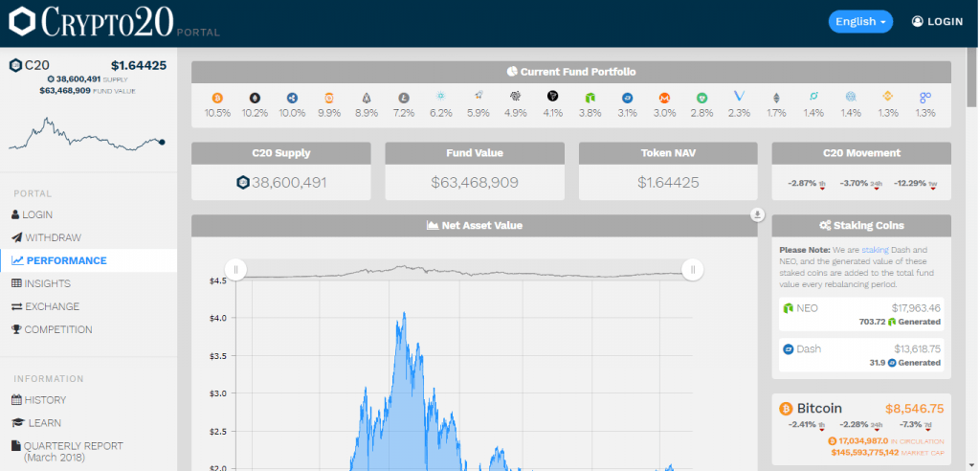The image size is (980, 471).
Task: Download the Net Asset Value chart
Action: 757,215
